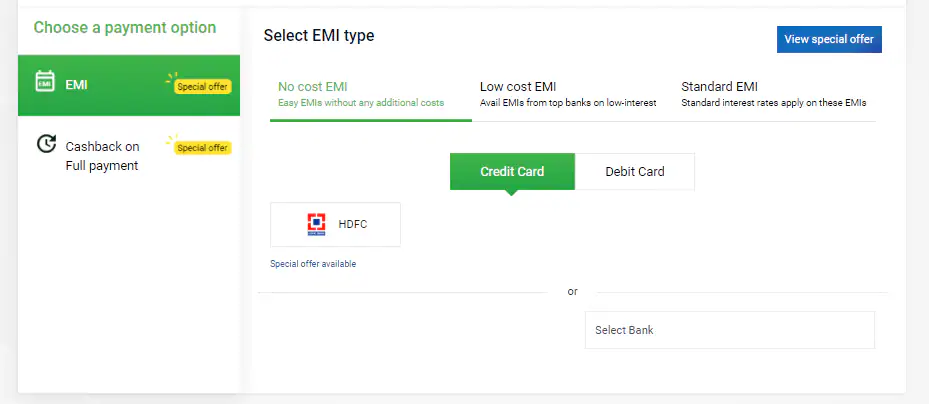Click the Special offer badge beside EMI
Screen dimensions: 929x404
point(203,86)
